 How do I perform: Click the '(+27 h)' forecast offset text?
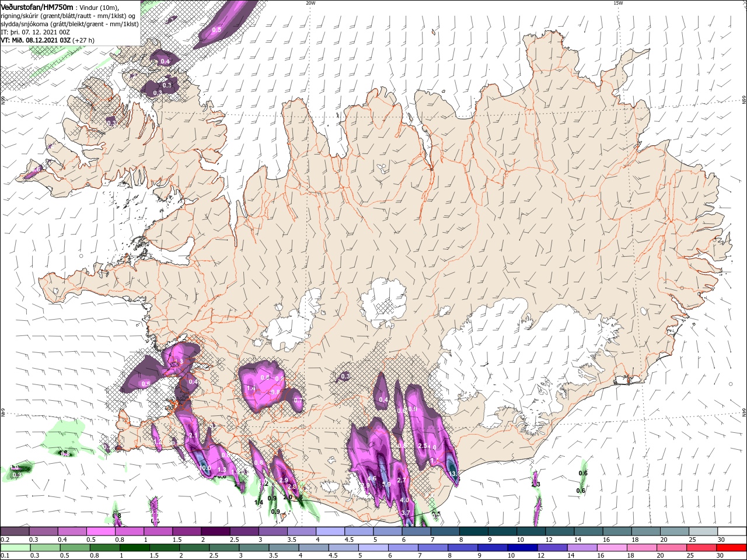pyautogui.click(x=84, y=40)
